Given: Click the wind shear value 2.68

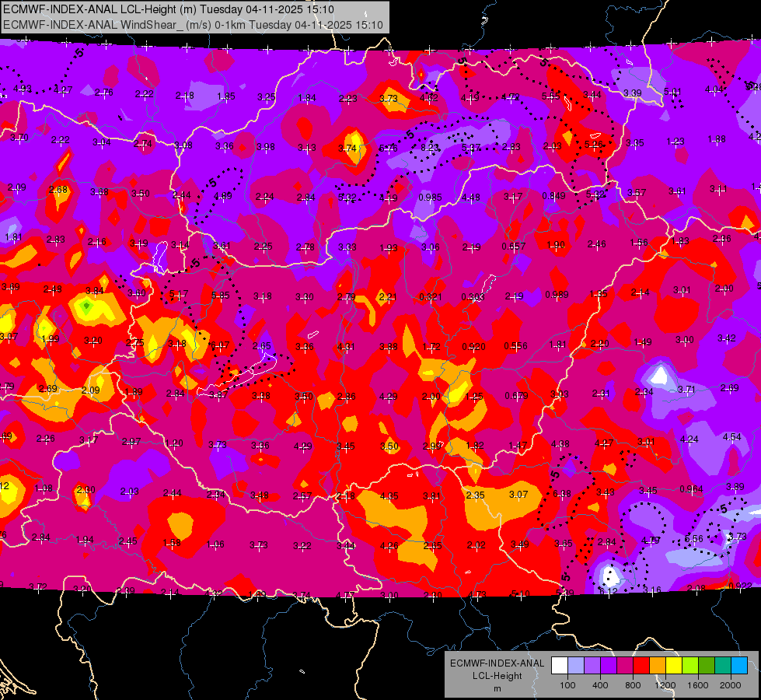Looking at the screenshot, I should [58, 190].
